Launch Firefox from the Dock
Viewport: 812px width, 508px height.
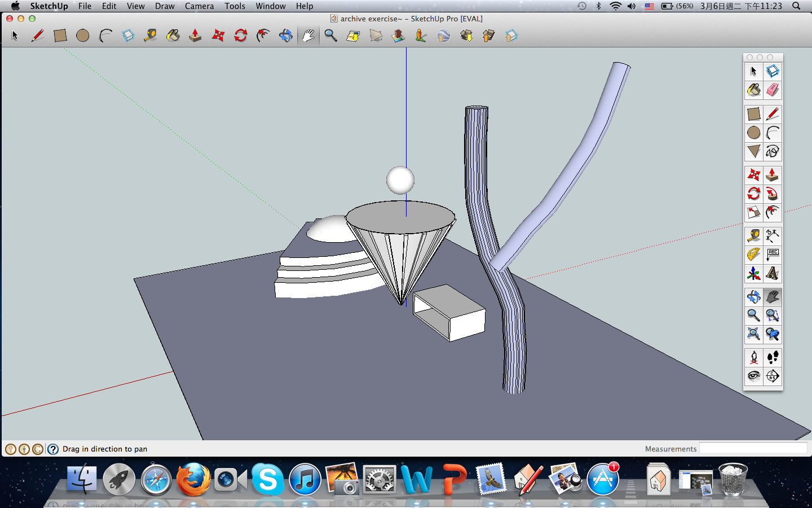click(x=193, y=479)
